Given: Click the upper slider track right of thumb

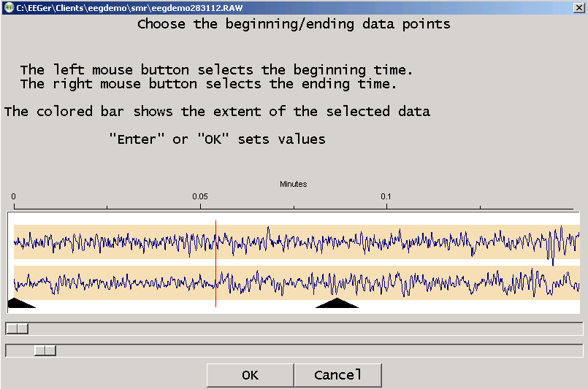Looking at the screenshot, I should click(292, 328).
